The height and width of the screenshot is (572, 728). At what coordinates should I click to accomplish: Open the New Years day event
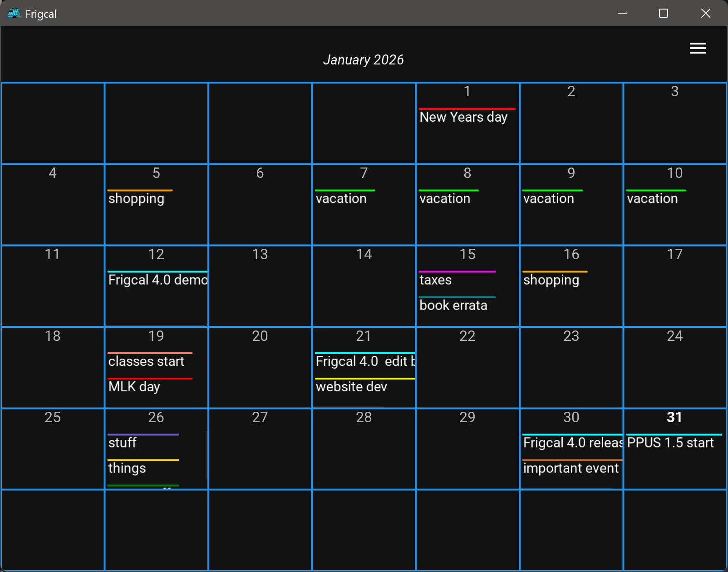coord(463,117)
